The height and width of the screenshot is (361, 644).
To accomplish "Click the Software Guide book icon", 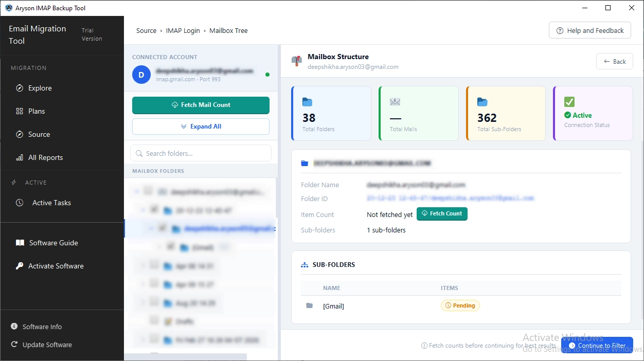I will coord(20,243).
